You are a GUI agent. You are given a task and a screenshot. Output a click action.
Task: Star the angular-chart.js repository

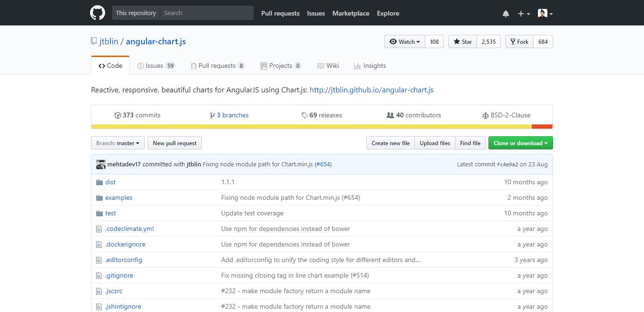point(462,42)
